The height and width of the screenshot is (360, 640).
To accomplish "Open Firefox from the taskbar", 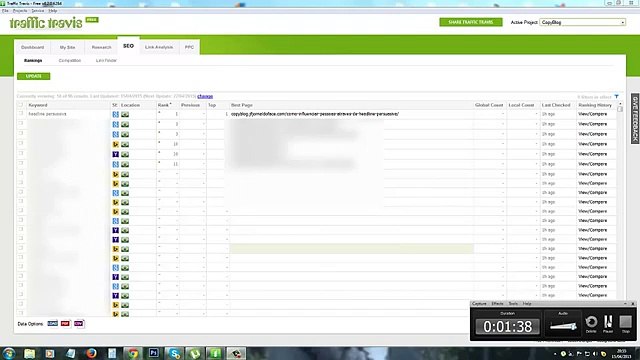I will click(91, 353).
